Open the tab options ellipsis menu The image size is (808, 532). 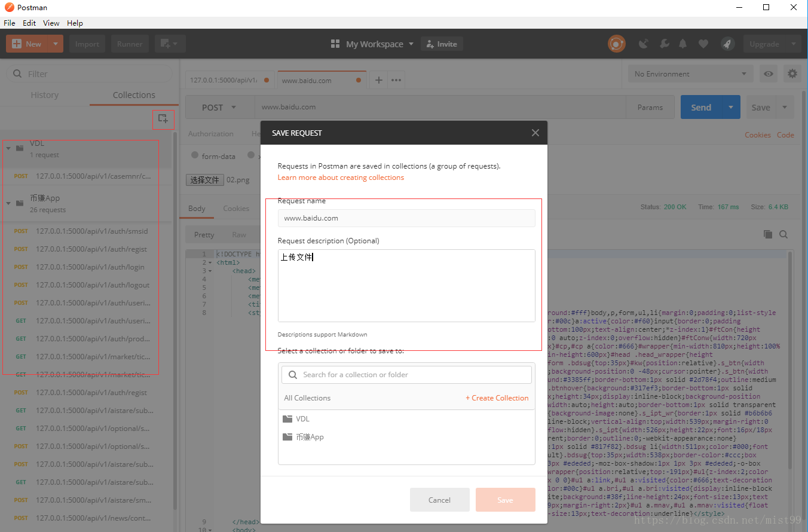click(396, 80)
